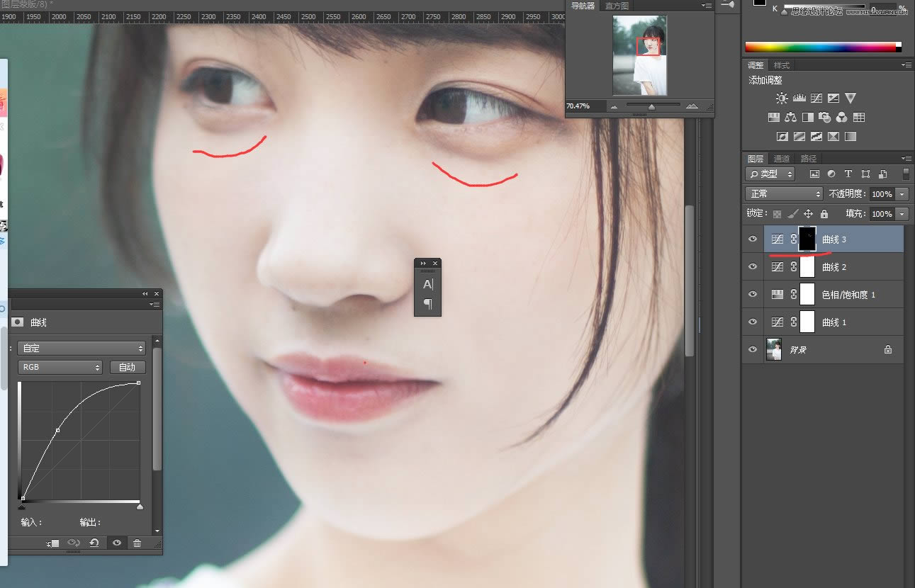Open the 直方图 tab
This screenshot has width=915, height=588.
[x=616, y=6]
